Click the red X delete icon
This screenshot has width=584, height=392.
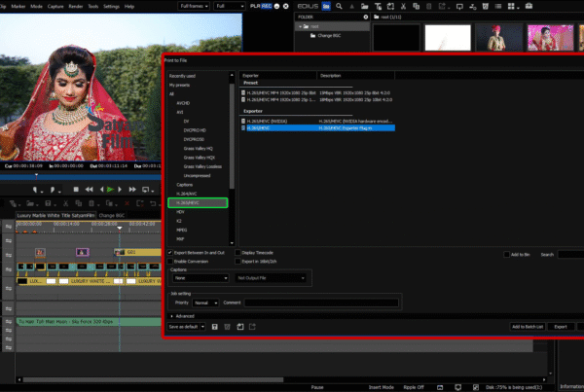click(127, 203)
